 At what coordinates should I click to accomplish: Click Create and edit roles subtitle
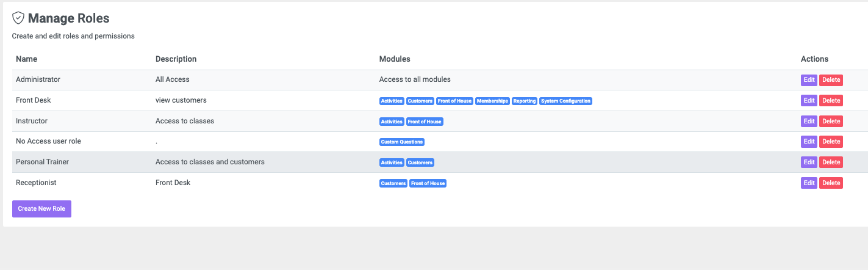pos(73,36)
